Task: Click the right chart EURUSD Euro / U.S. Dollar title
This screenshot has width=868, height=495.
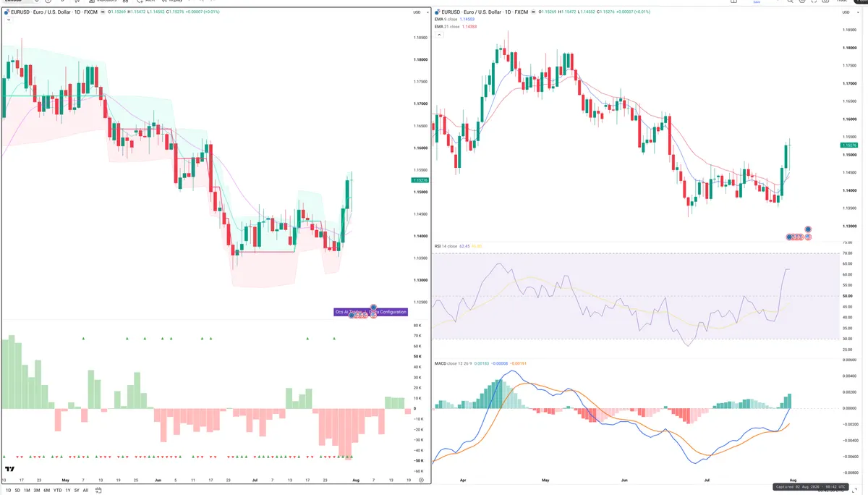Action: click(x=484, y=12)
